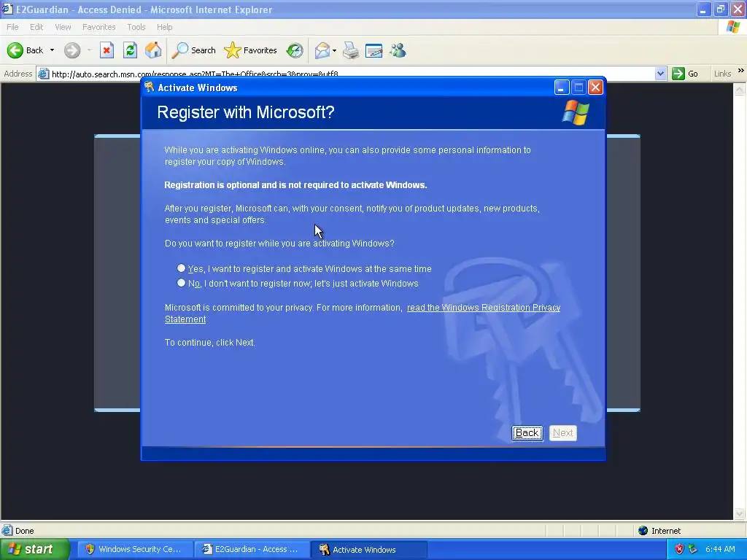Expand the Links toolbar chevron
747x560 pixels.
tap(741, 71)
